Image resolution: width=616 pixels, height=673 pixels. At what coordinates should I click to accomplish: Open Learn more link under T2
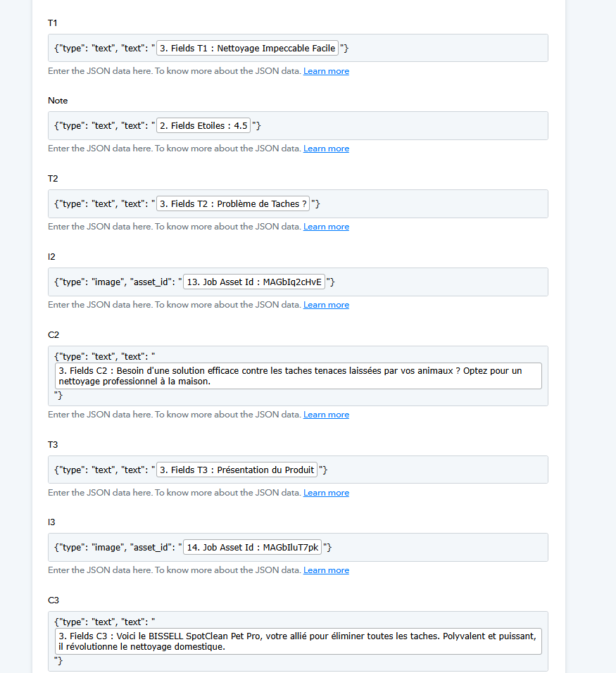(x=326, y=227)
